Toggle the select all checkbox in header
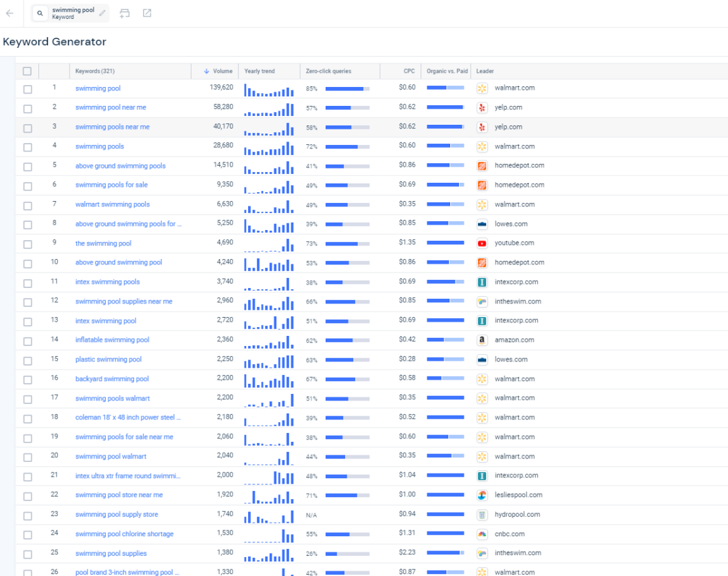728x576 pixels. (27, 71)
